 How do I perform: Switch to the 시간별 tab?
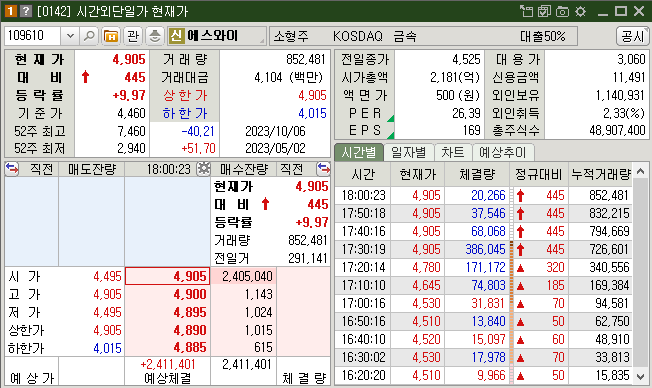coord(359,152)
